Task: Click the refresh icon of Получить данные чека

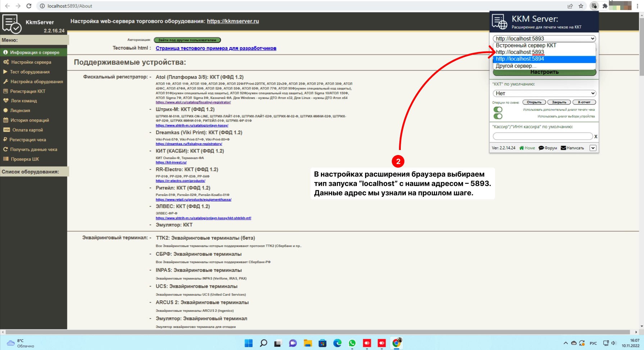Action: point(6,149)
